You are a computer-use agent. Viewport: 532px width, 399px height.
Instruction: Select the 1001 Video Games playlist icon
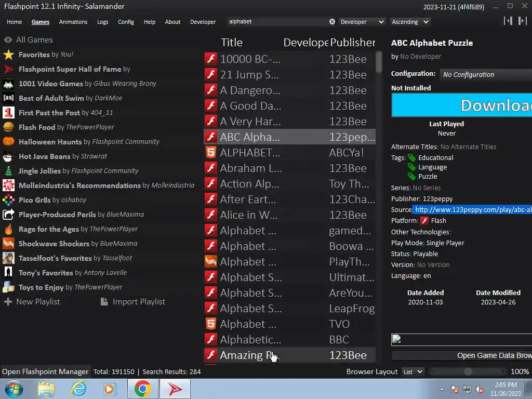[x=8, y=84]
